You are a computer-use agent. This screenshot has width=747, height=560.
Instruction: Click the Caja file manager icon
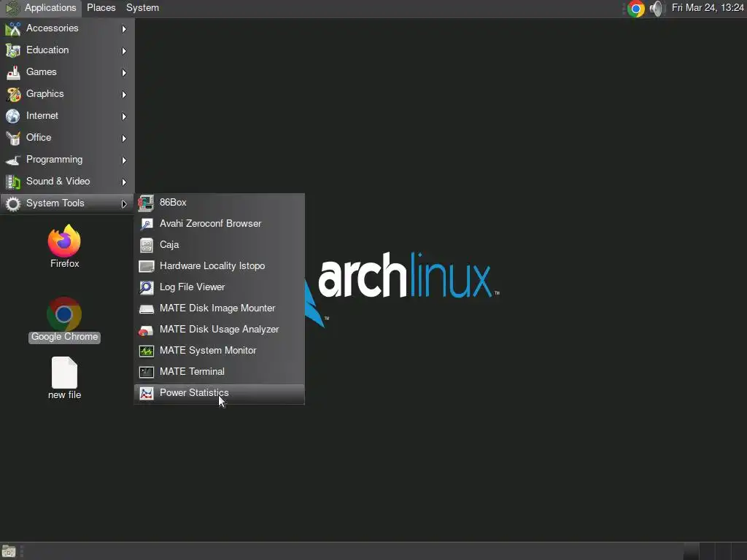pyautogui.click(x=146, y=245)
